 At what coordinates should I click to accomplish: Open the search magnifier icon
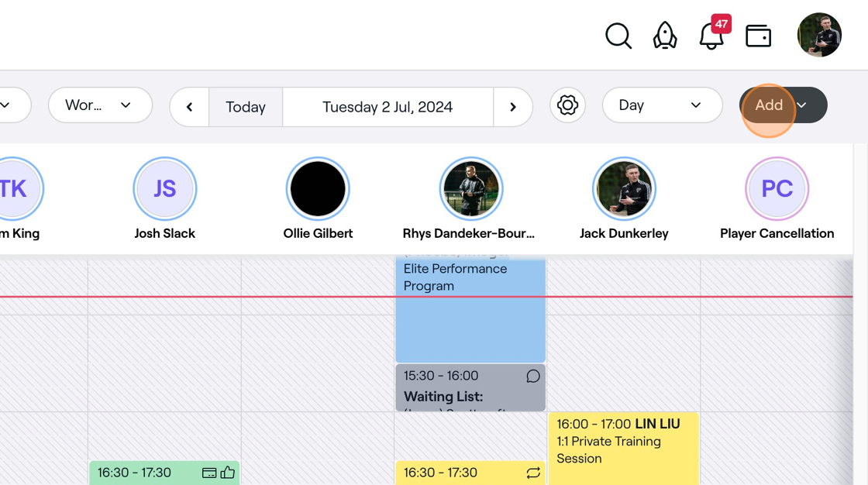point(618,36)
